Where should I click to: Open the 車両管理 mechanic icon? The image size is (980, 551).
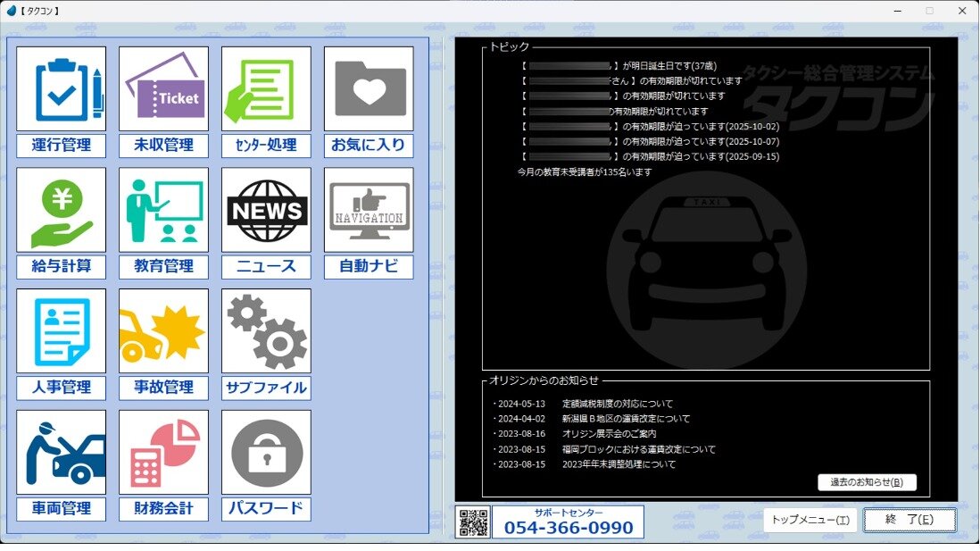(61, 453)
